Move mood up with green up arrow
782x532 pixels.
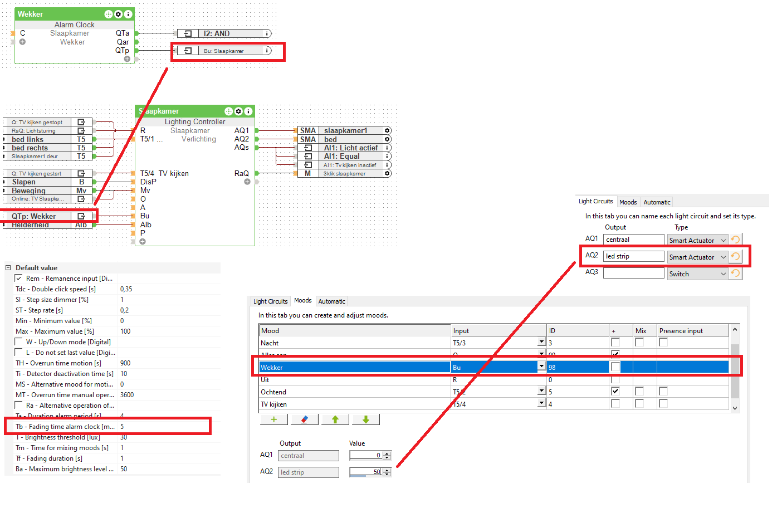[335, 419]
